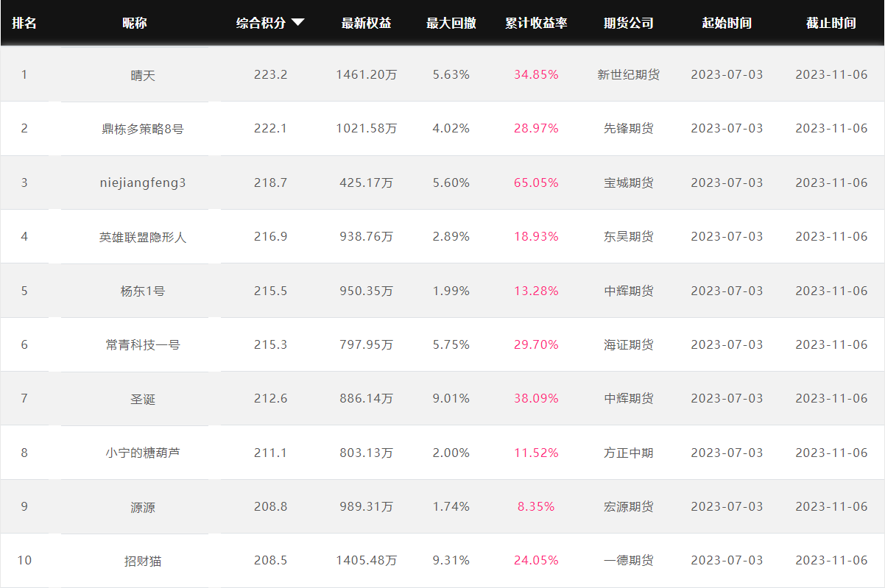Select equity value 425.17万
Screen dimensions: 885x588
(x=367, y=183)
